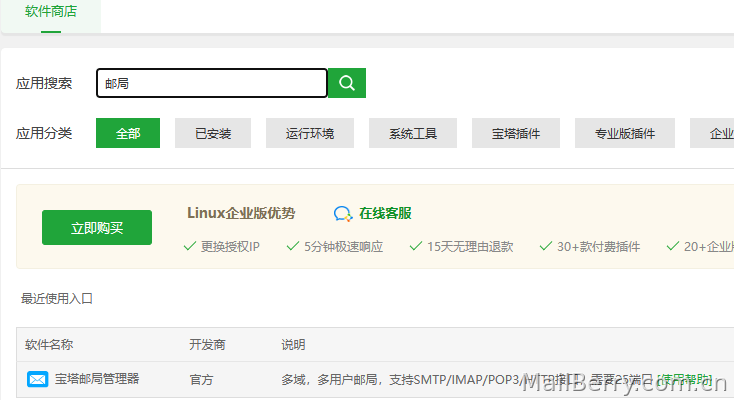Focus the 应用搜索 input containing 邮局
This screenshot has width=734, height=400.
(x=212, y=83)
